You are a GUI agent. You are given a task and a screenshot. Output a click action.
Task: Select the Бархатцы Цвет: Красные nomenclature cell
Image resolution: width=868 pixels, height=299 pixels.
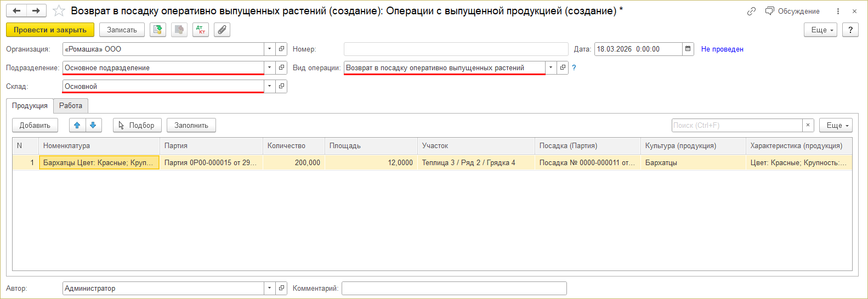tap(99, 162)
